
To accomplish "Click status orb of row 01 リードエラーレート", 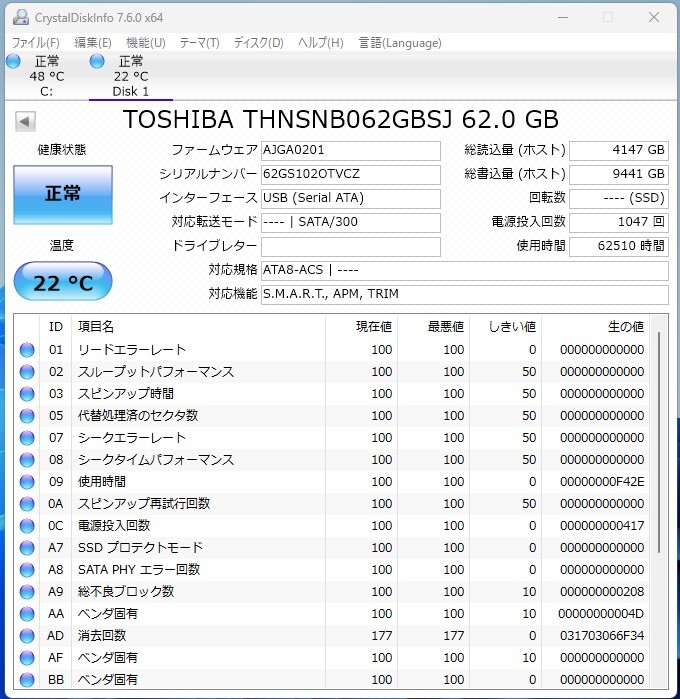I will tap(27, 350).
